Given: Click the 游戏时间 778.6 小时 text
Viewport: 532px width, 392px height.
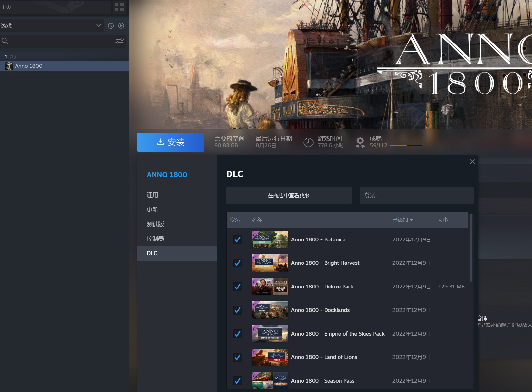Looking at the screenshot, I should pyautogui.click(x=331, y=142).
